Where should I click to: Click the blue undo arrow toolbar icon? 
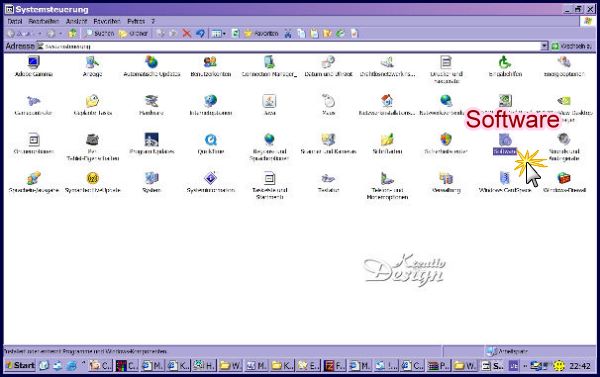200,34
